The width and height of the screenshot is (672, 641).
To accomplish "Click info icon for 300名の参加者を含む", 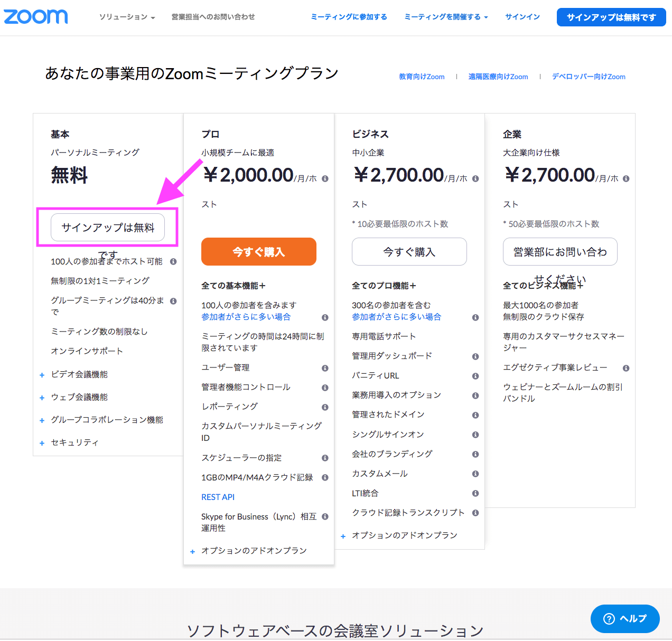I will (475, 317).
